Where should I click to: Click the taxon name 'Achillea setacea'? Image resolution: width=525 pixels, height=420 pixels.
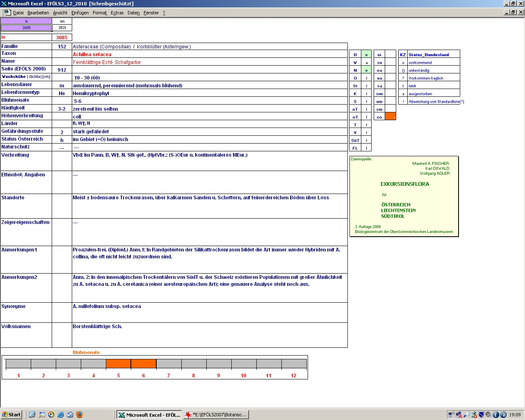pyautogui.click(x=92, y=55)
